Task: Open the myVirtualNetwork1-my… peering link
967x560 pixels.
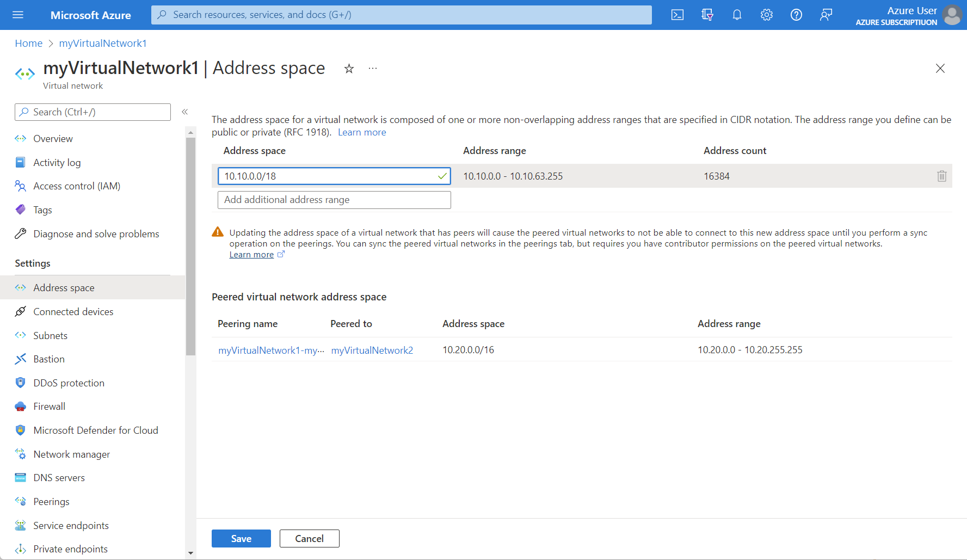Action: coord(272,350)
